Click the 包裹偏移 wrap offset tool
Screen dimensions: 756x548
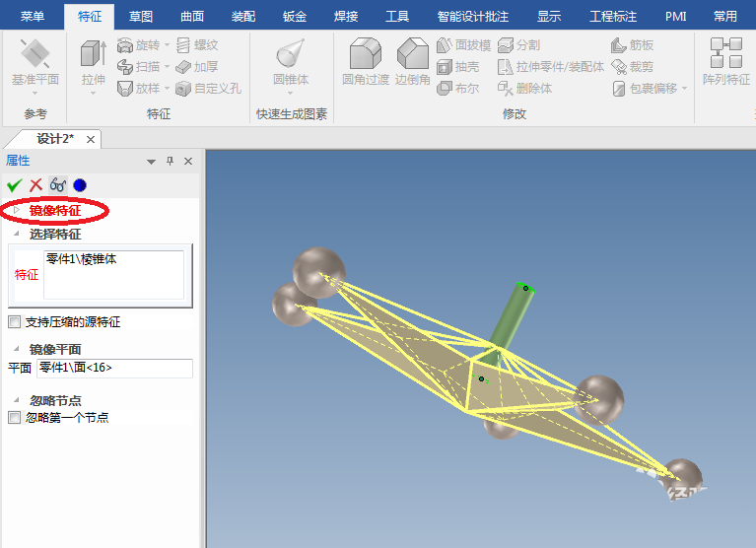(x=645, y=88)
